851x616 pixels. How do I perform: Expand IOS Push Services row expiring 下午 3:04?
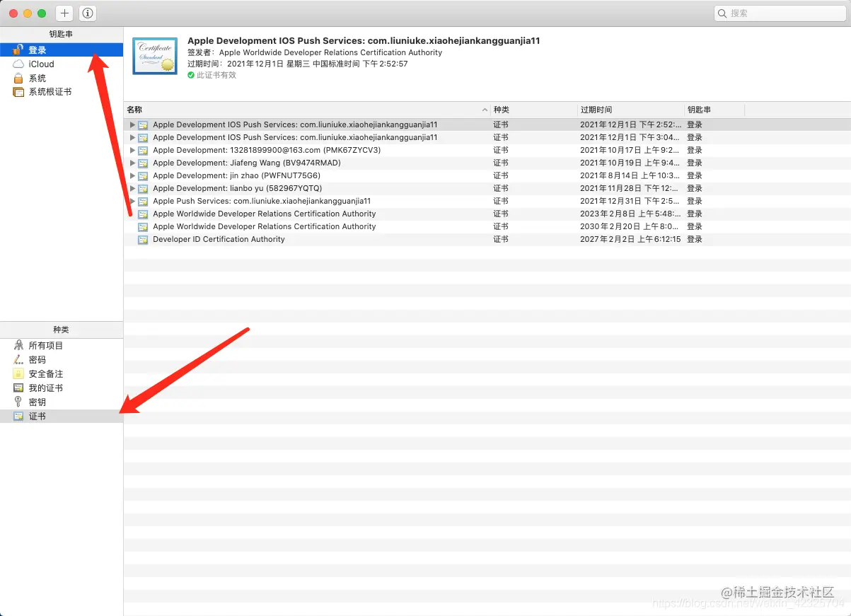(x=132, y=137)
